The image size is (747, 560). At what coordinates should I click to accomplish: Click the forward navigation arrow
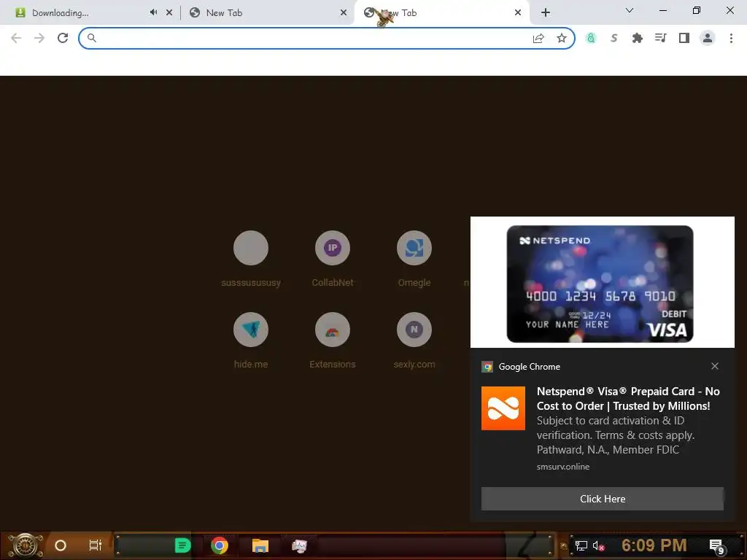click(39, 38)
